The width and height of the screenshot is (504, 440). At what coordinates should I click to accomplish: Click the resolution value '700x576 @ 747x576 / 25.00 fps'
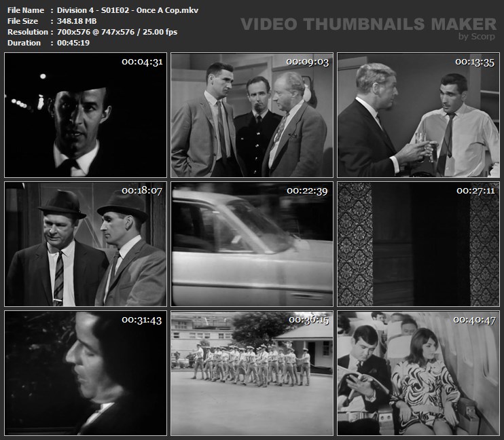coord(117,32)
